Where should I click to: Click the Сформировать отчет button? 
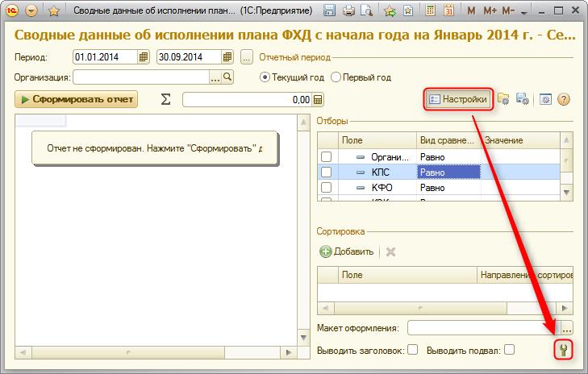click(76, 99)
